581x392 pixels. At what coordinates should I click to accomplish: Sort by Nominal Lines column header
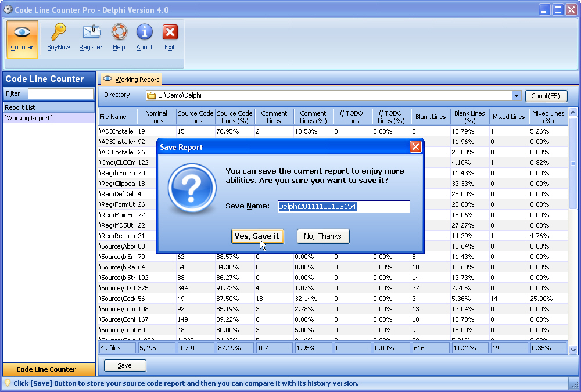click(156, 117)
